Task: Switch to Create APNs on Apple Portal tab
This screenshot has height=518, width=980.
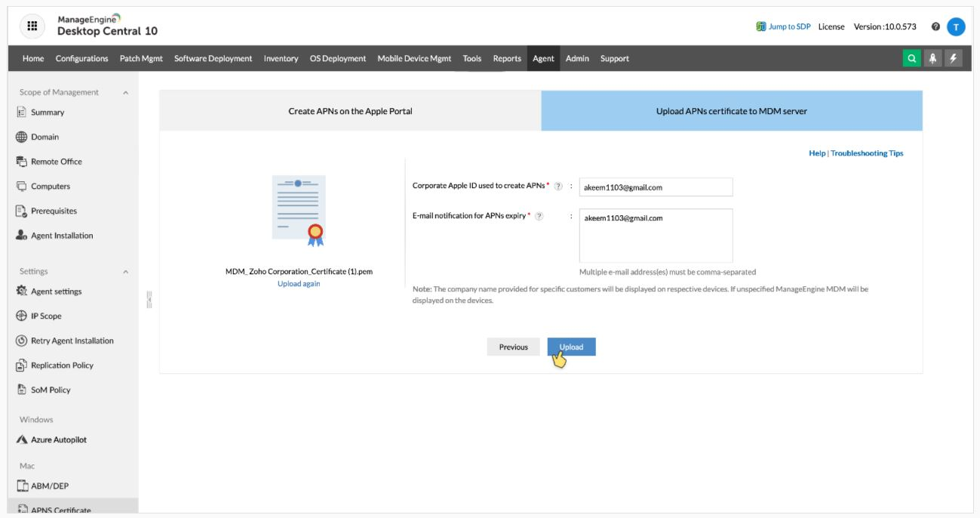Action: pos(350,111)
